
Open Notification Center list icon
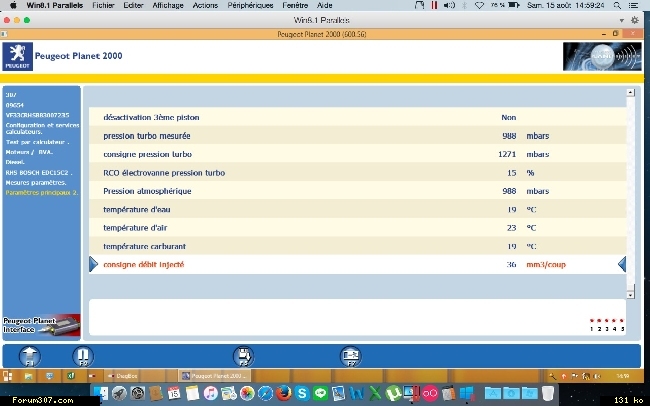[633, 5]
